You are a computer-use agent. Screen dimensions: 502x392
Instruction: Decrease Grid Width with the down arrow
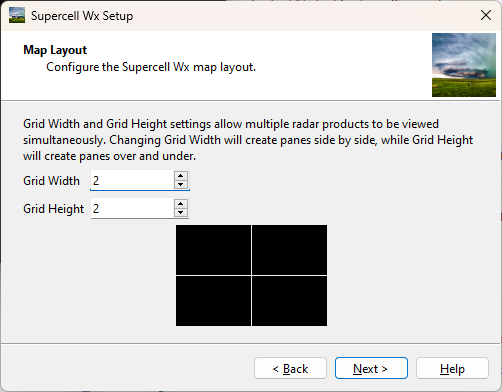181,184
